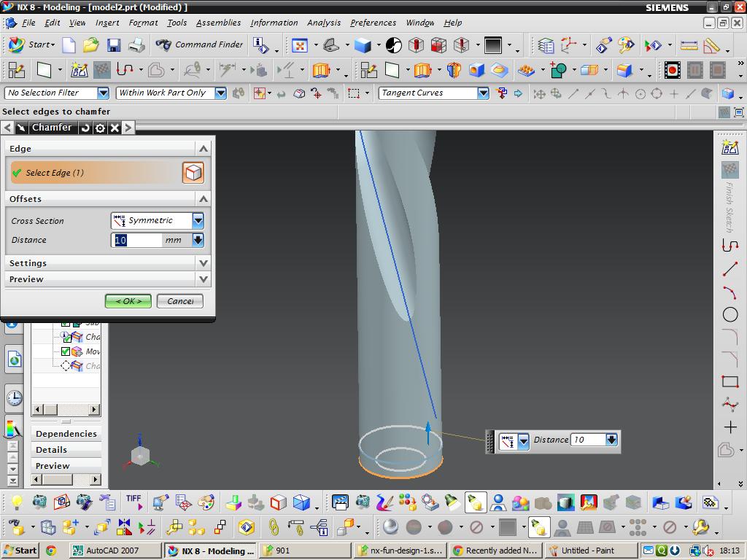Image resolution: width=747 pixels, height=560 pixels.
Task: Open the Analysis menu
Action: tap(324, 23)
